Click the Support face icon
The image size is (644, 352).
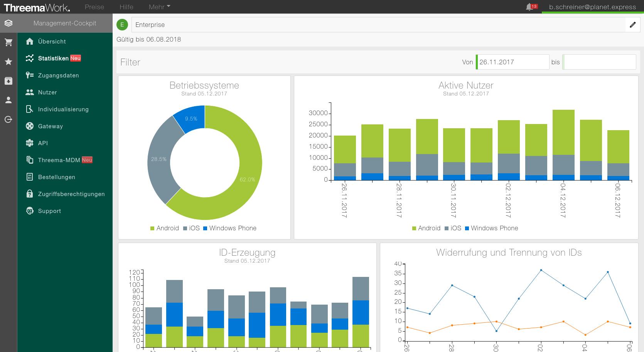pos(30,211)
